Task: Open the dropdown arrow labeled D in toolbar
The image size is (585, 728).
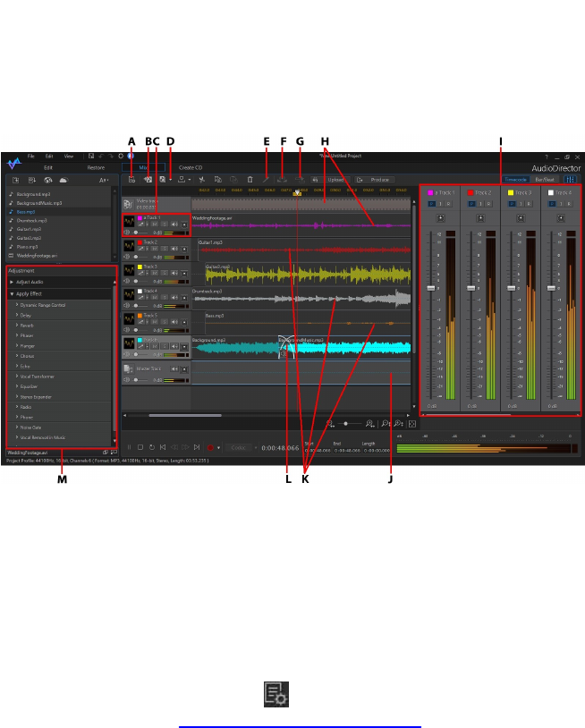Action: 170,180
